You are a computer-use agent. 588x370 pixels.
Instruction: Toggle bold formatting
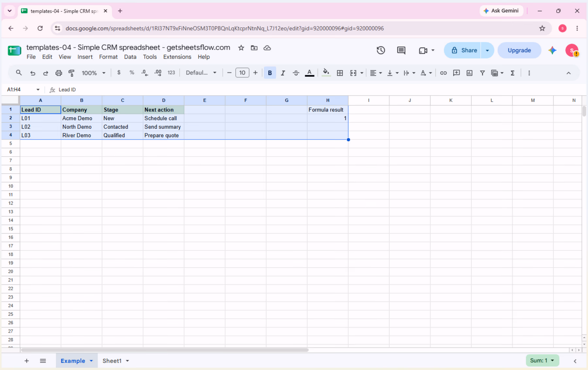(270, 73)
